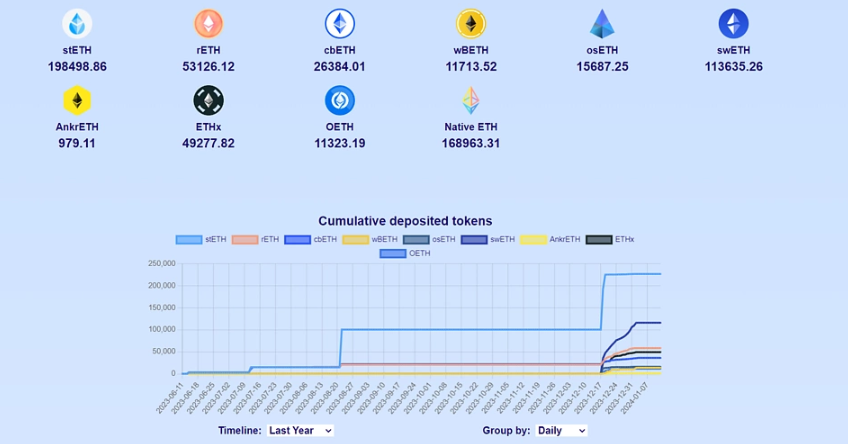Viewport: 848px width, 444px height.
Task: Click the OETH value 11323.19
Action: 340,144
